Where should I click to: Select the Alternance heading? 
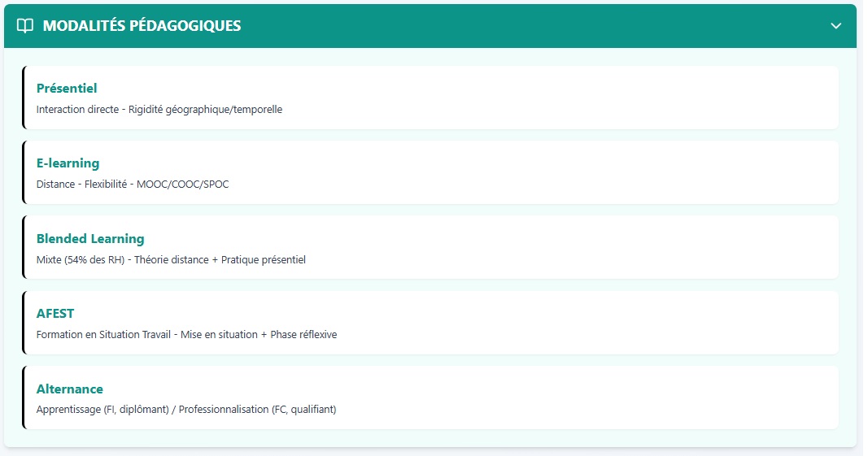tap(70, 389)
